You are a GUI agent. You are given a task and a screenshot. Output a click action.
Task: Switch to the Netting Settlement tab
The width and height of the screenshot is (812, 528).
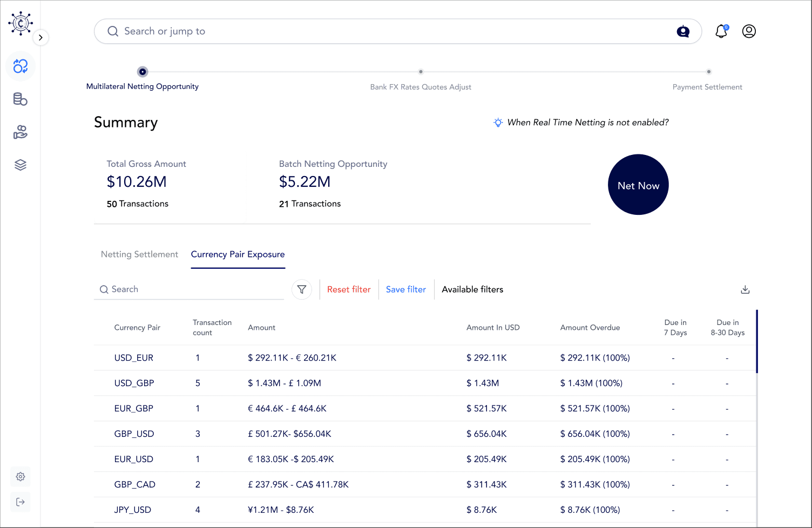click(139, 254)
